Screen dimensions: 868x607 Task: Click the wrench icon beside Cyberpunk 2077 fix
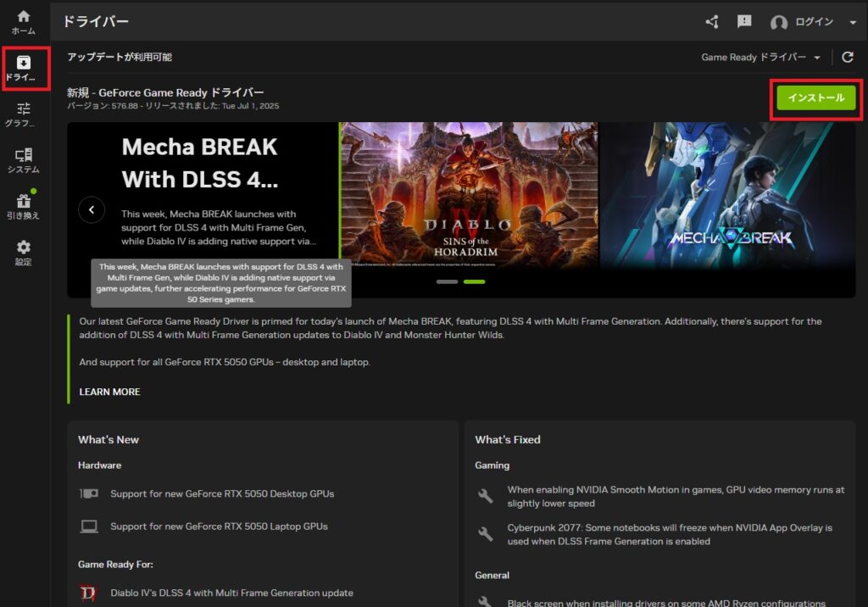tap(485, 534)
